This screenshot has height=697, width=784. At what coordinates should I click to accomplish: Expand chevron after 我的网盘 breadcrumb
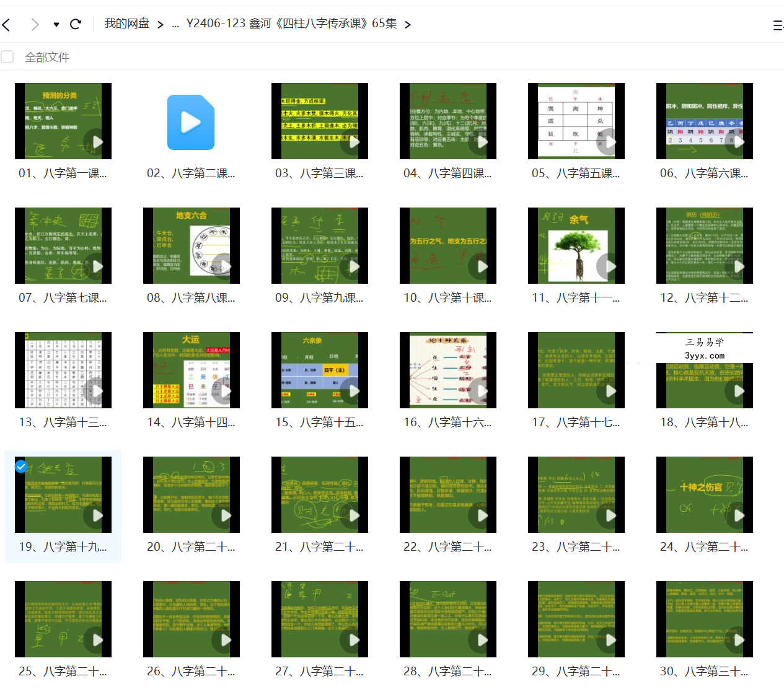click(161, 25)
